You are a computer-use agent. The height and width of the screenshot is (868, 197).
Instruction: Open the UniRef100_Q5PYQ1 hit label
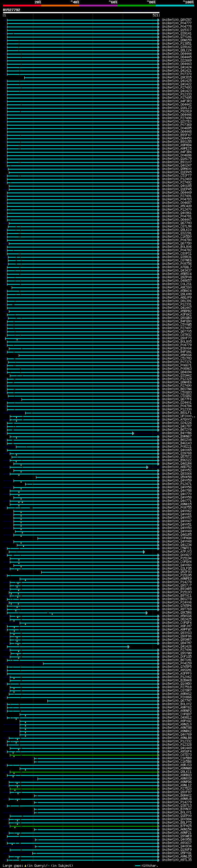pyautogui.click(x=177, y=853)
